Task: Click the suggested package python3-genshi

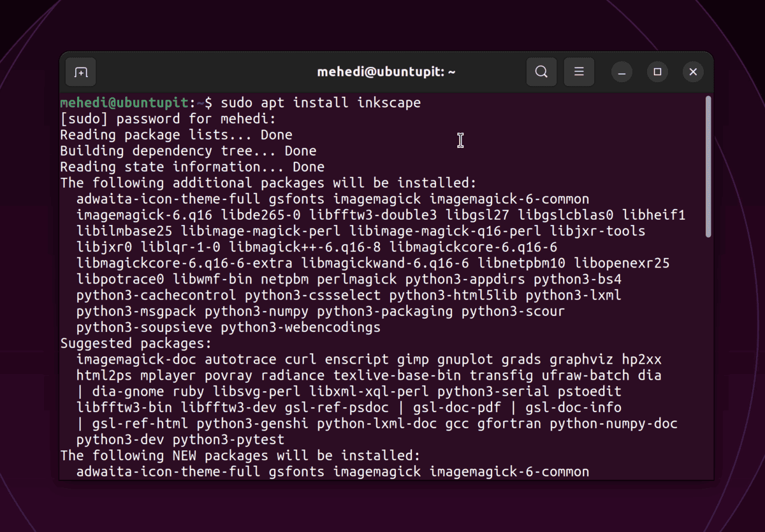Action: tap(253, 424)
